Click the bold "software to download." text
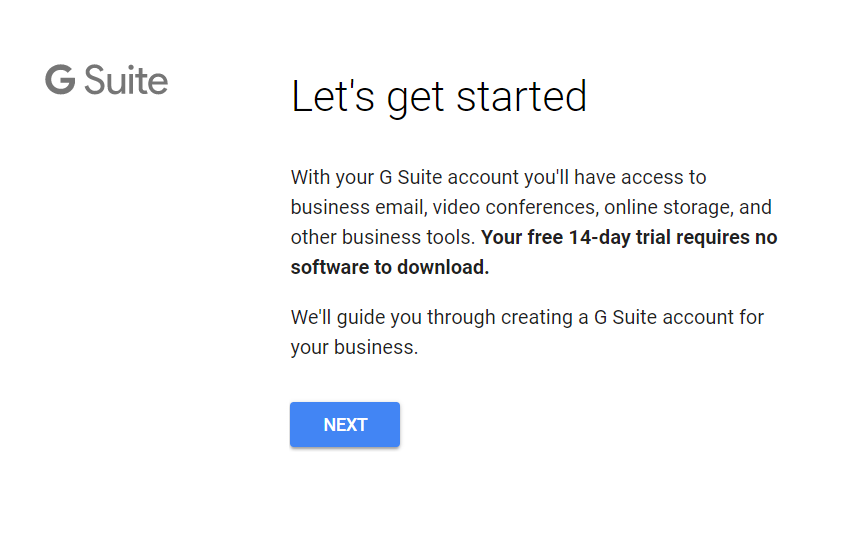Viewport: 863px width, 538px height. point(390,267)
